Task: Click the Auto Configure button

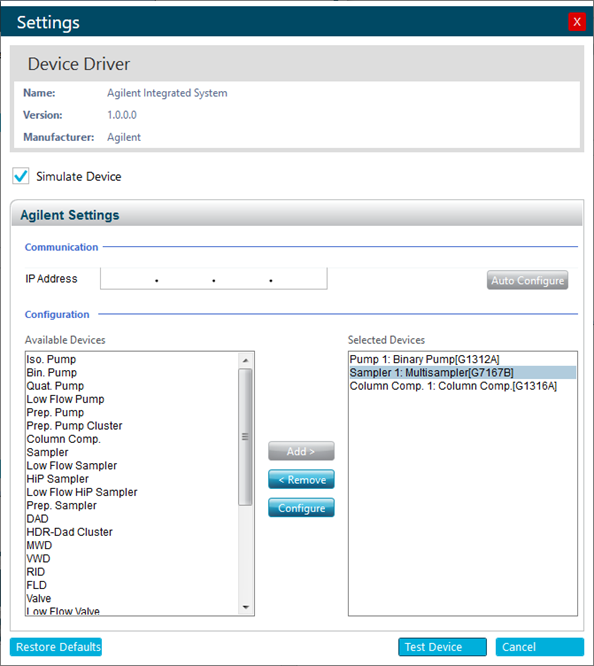Action: point(527,280)
